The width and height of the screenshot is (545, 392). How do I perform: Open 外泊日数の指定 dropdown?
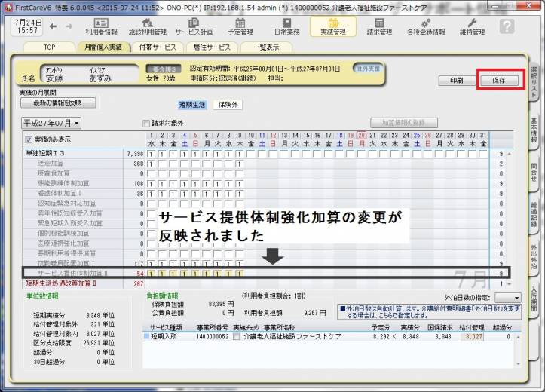(507, 298)
